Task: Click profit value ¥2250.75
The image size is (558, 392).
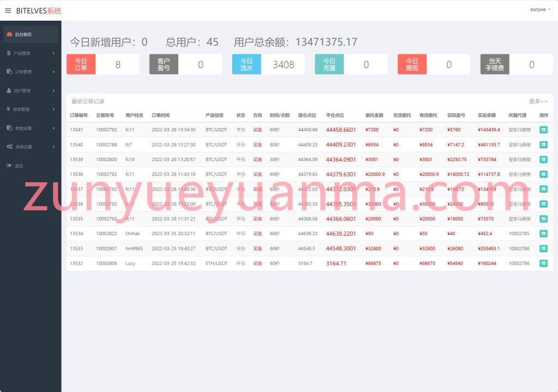Action: pyautogui.click(x=457, y=160)
